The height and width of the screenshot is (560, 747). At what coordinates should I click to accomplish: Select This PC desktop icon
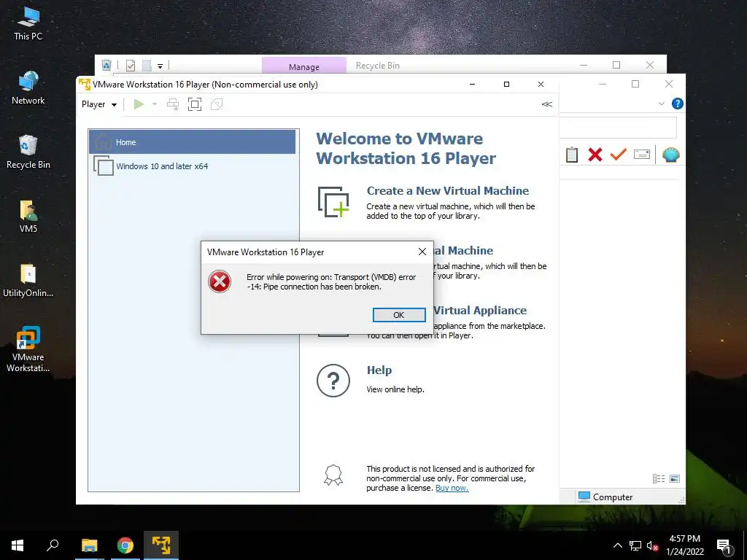tap(28, 24)
